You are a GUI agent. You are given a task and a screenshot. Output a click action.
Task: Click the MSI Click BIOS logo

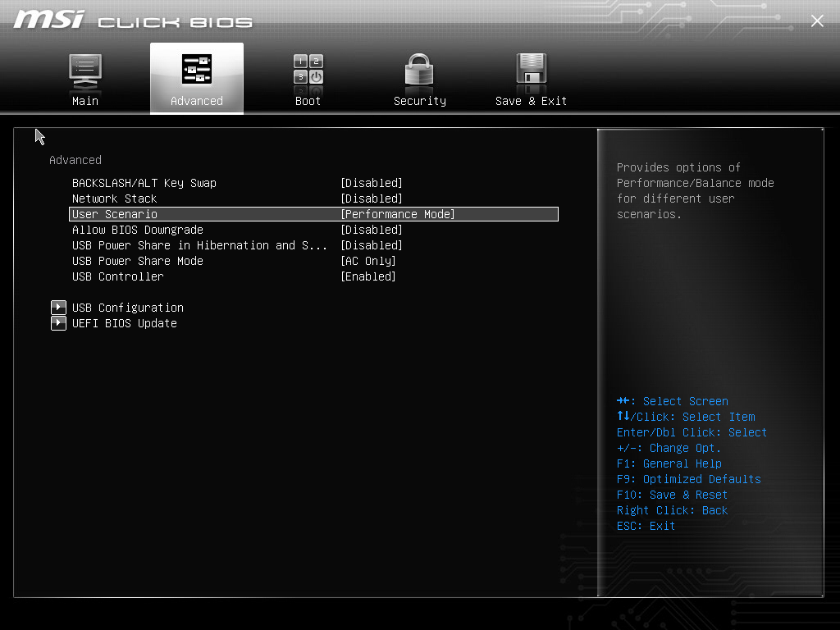point(132,21)
